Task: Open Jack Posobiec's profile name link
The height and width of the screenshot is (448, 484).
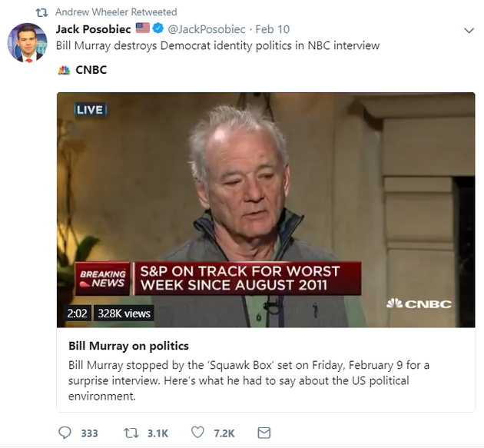Action: click(x=94, y=29)
